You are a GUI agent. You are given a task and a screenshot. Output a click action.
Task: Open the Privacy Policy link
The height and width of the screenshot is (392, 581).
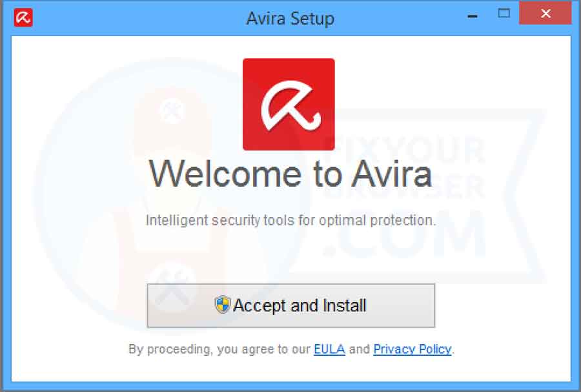coord(413,349)
